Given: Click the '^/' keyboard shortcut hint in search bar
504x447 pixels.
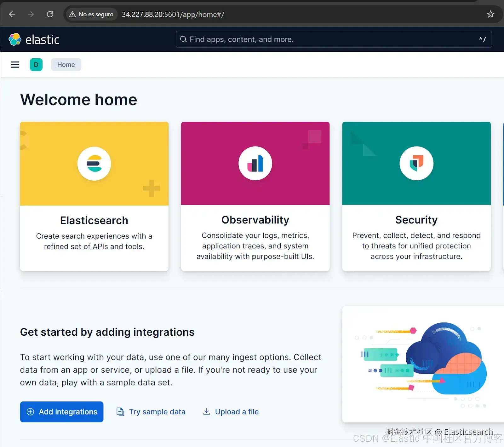Looking at the screenshot, I should click(x=482, y=39).
